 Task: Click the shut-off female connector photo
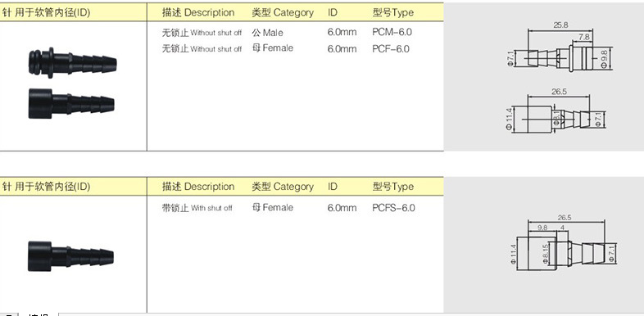[x=71, y=256]
